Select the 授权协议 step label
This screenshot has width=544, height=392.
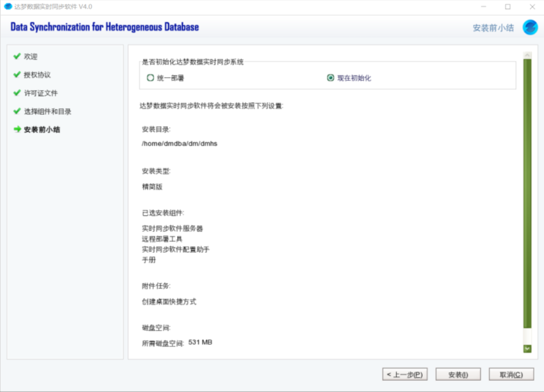pos(37,74)
